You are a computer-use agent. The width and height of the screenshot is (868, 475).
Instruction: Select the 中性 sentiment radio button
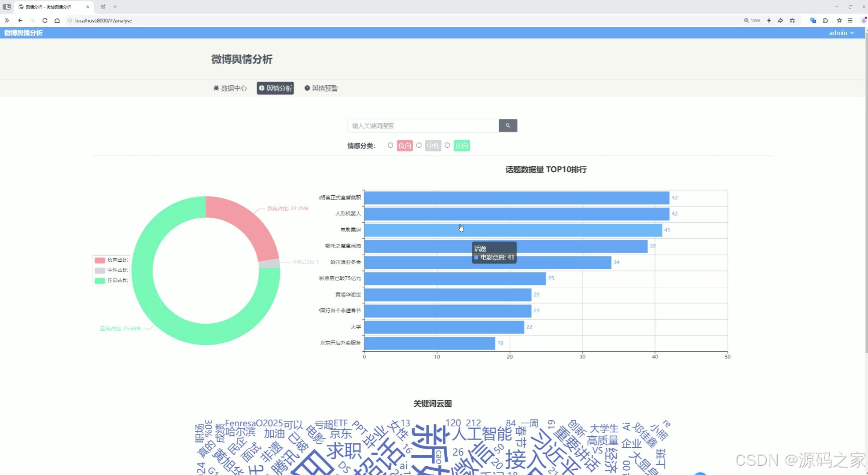point(419,146)
